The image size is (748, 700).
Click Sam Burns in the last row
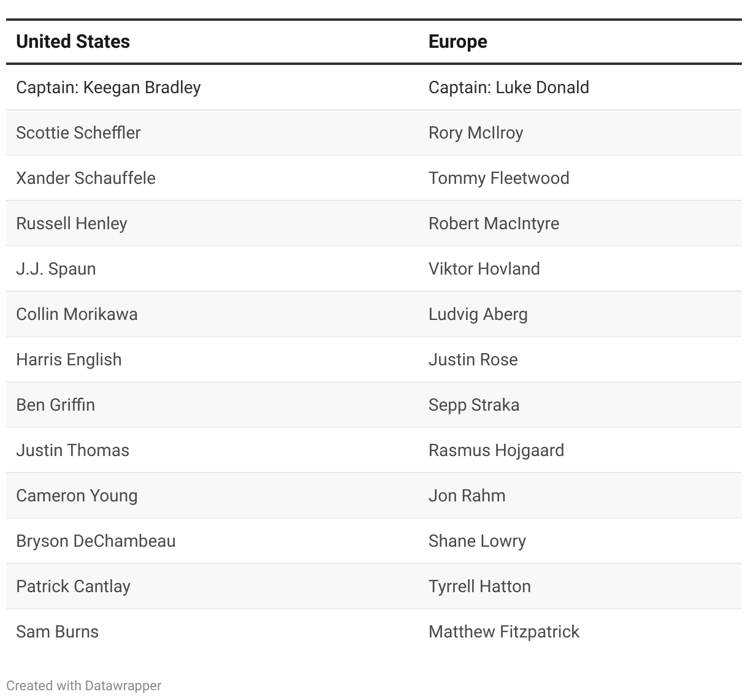[x=57, y=632]
